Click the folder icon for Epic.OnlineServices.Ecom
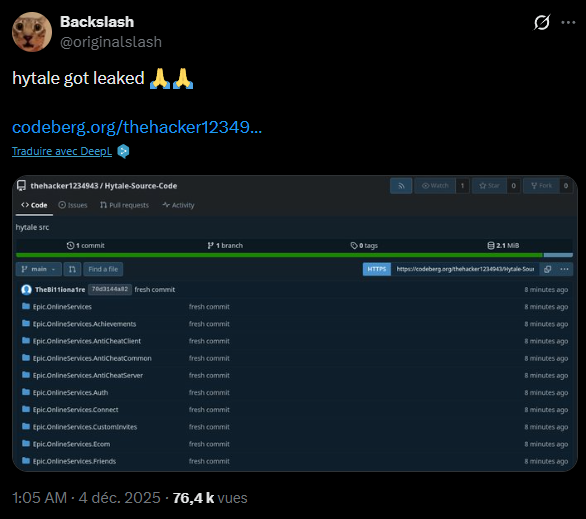This screenshot has height=519, width=586. [x=26, y=444]
